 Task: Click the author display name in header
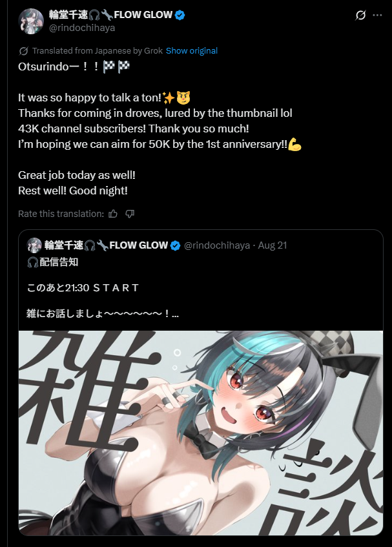tap(110, 15)
